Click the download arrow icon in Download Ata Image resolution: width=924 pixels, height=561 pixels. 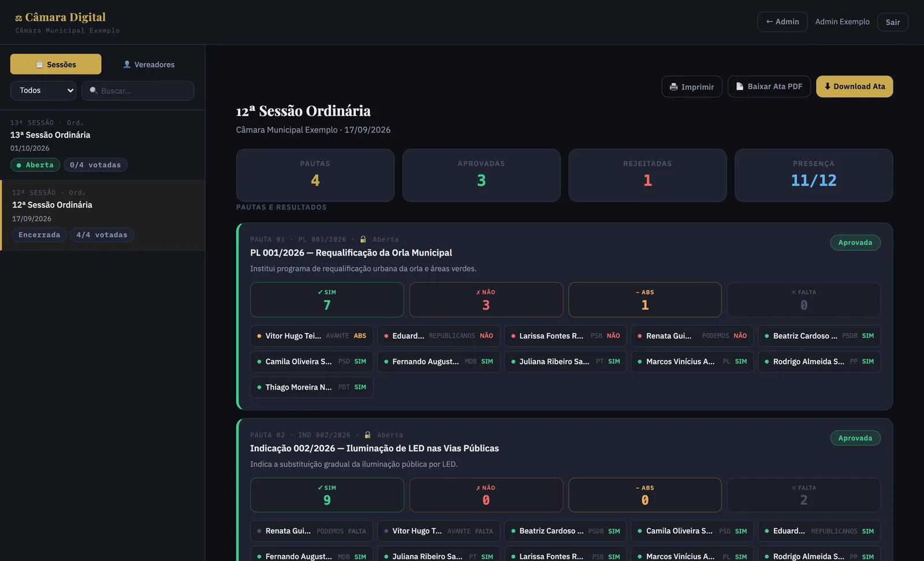[x=827, y=86]
